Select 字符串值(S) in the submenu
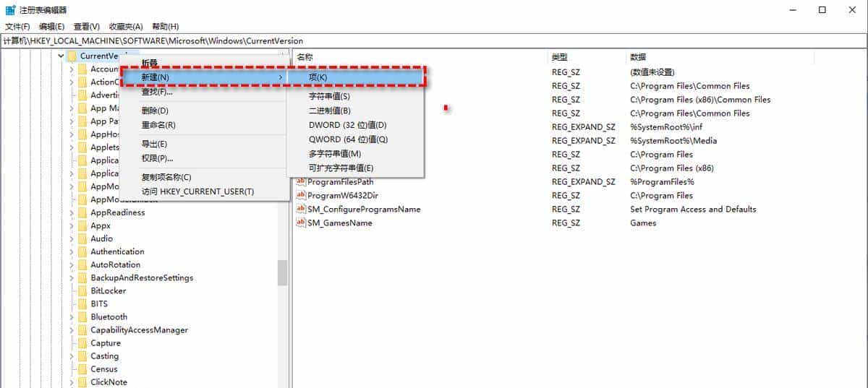 click(355, 96)
